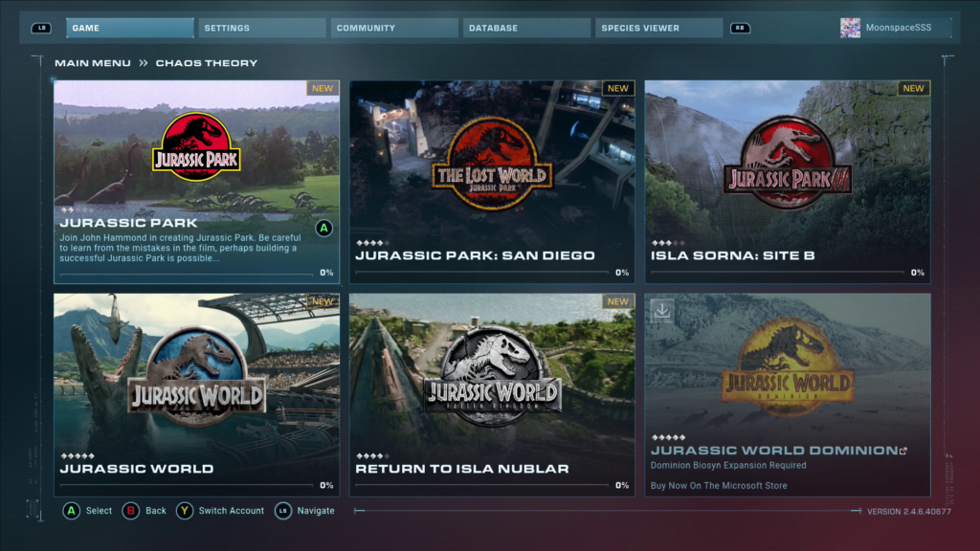Image resolution: width=980 pixels, height=551 pixels.
Task: Click Buy Now On The Microsoft Store
Action: [719, 485]
